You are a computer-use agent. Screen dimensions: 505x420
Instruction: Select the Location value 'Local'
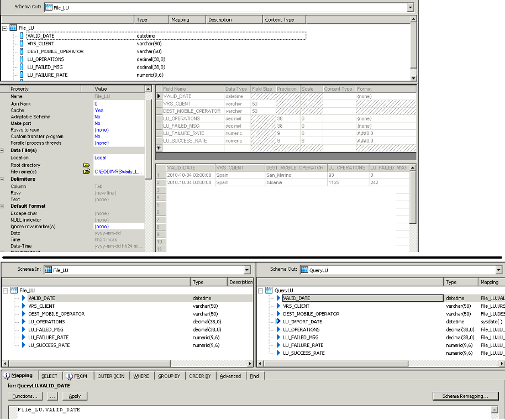point(119,158)
